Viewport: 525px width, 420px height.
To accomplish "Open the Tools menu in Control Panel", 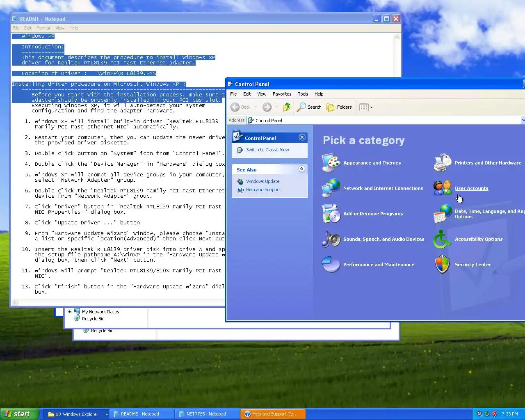I will click(303, 94).
